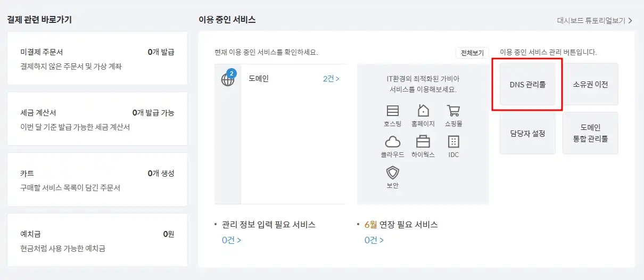
Task: Open 0건 under 6월 연장 필요 서비스
Action: [374, 240]
